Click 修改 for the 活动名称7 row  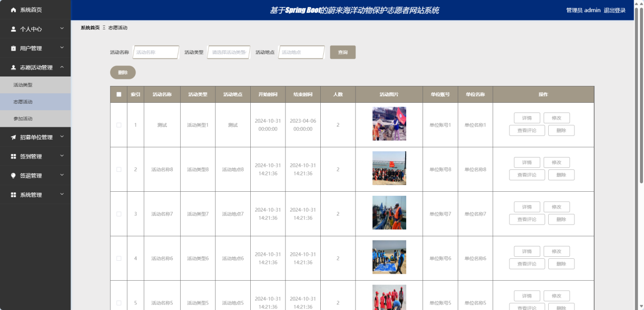[557, 207]
